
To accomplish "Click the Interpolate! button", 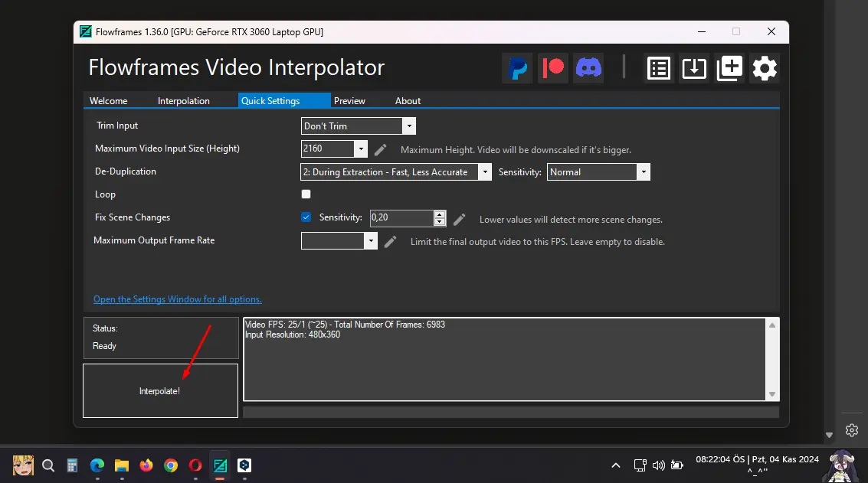I will (161, 390).
